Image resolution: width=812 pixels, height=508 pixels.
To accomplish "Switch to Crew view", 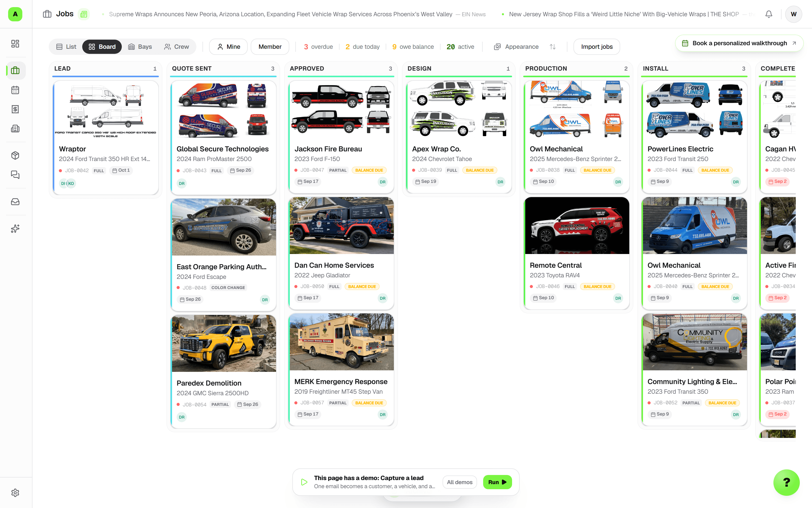I will coord(176,47).
